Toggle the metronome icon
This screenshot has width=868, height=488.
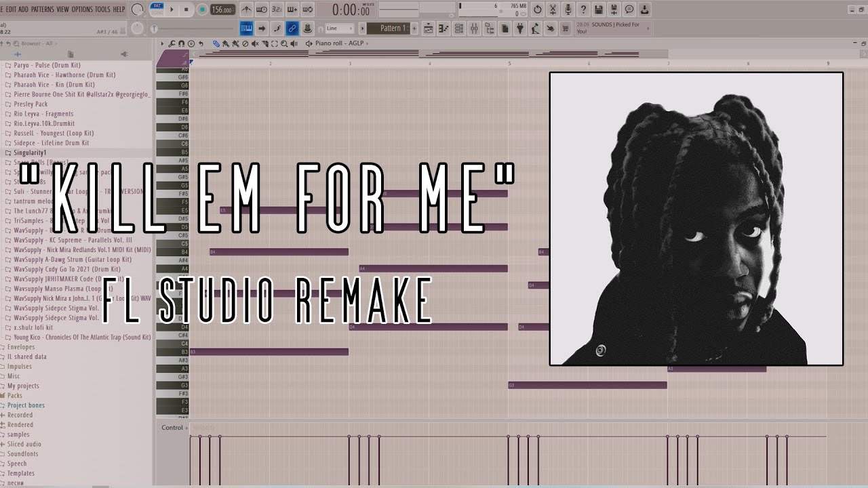pos(247,9)
